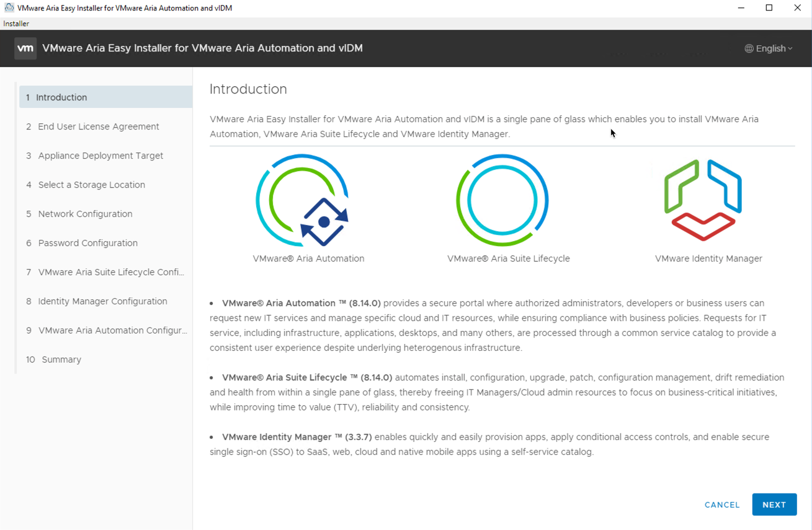The height and width of the screenshot is (530, 812).
Task: Click the 'VMware® Aria Suite Lifecycle' label under icon
Action: [509, 258]
